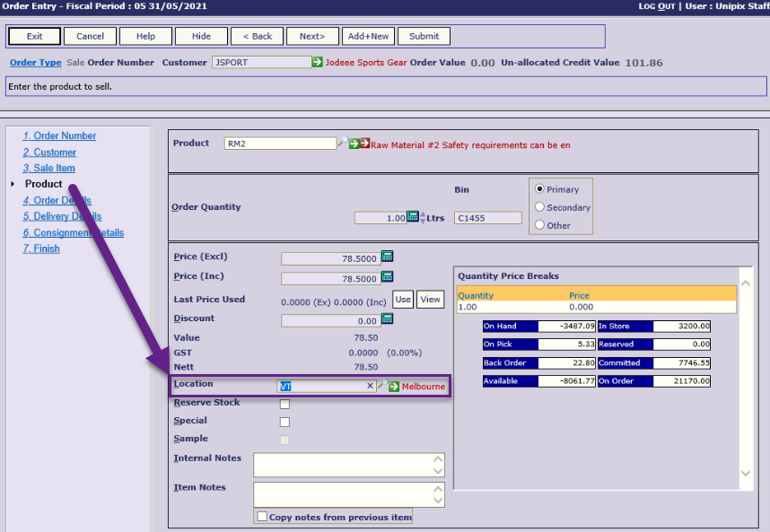The image size is (770, 532).
Task: Clear the Location field with X button
Action: 370,386
